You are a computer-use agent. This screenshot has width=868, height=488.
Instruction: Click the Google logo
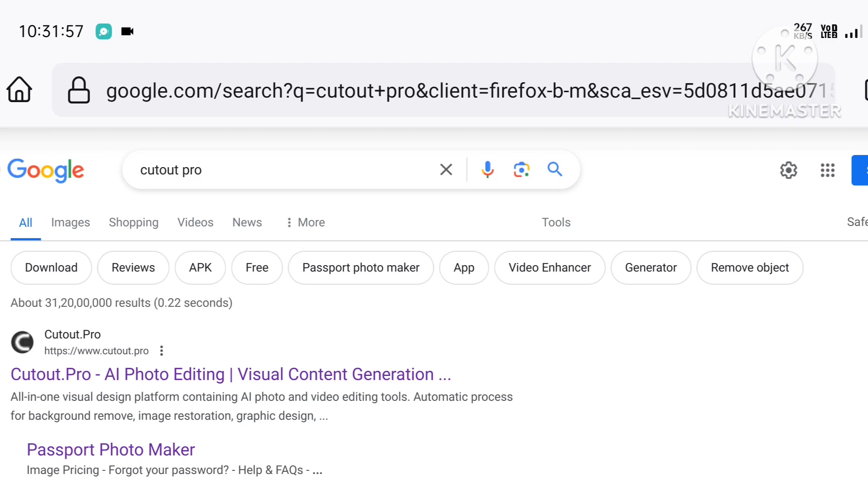(46, 170)
